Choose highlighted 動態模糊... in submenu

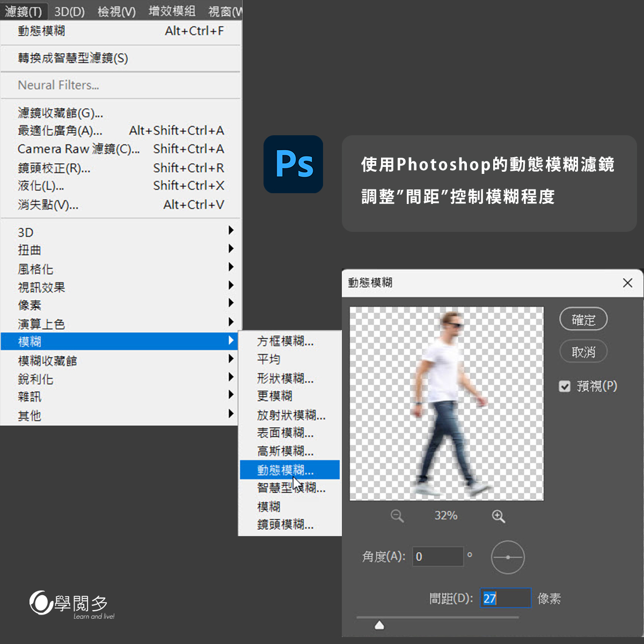point(290,470)
